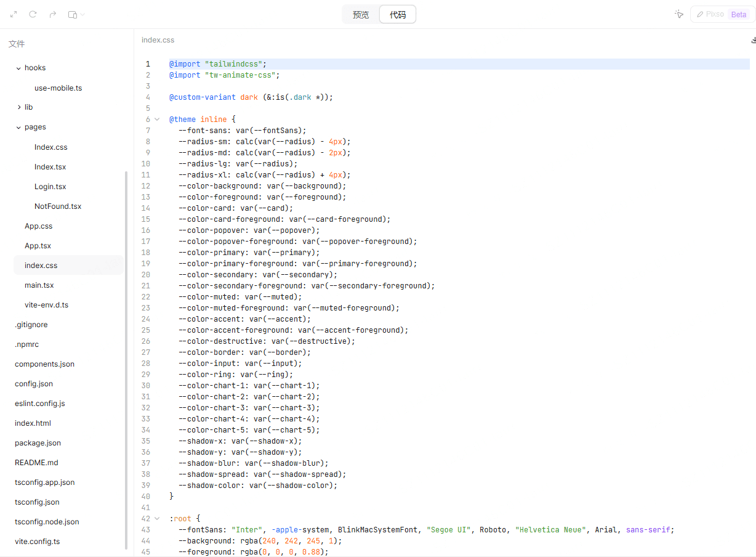Click the fullscreen expand arrows icon

[x=14, y=14]
